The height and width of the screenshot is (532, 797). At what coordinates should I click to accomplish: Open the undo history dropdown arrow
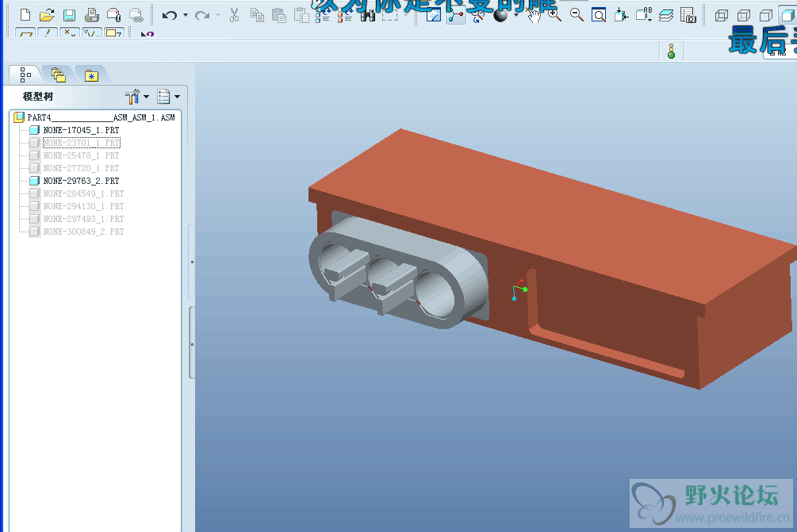[x=186, y=15]
